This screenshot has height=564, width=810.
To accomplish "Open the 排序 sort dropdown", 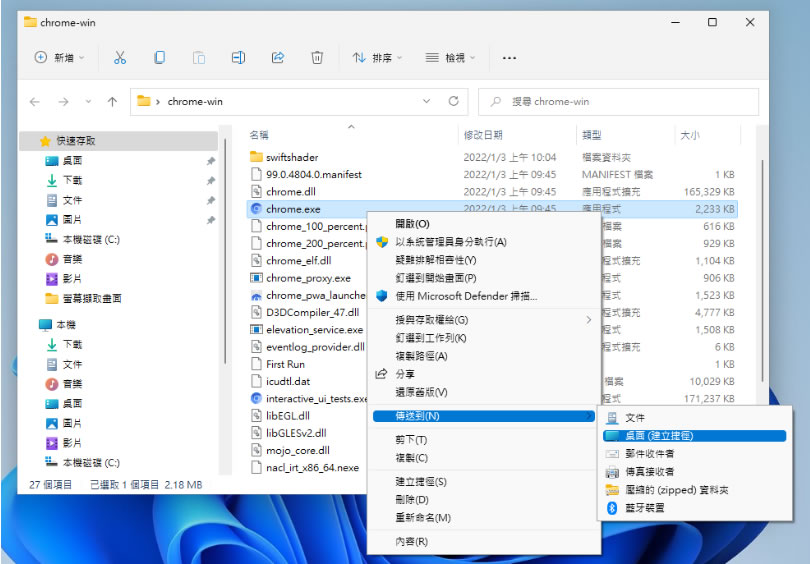I will tap(377, 57).
